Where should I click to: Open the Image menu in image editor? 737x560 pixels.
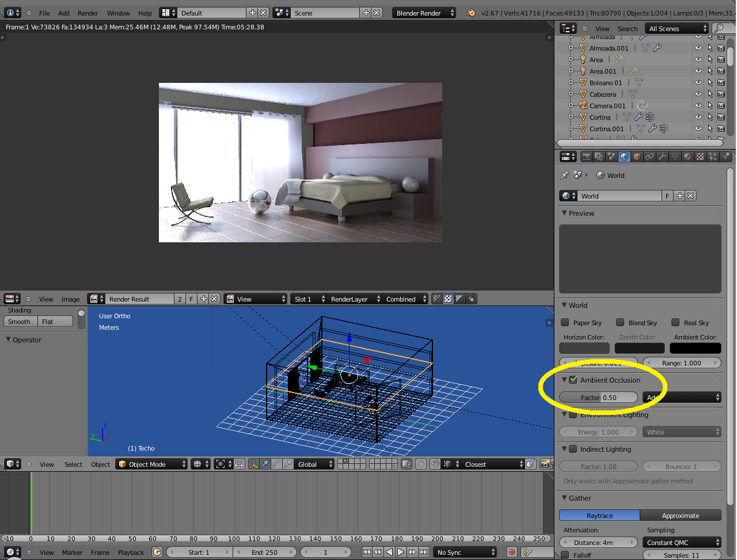coord(71,299)
